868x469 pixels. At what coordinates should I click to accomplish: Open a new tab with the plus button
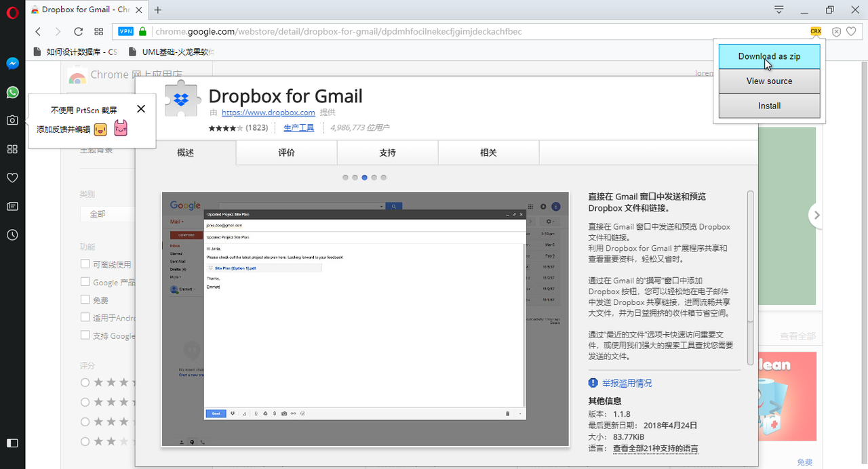(158, 9)
